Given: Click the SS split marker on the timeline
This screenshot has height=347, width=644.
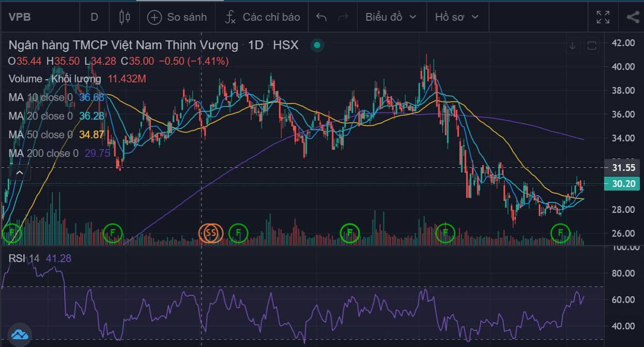Looking at the screenshot, I should pyautogui.click(x=210, y=234).
